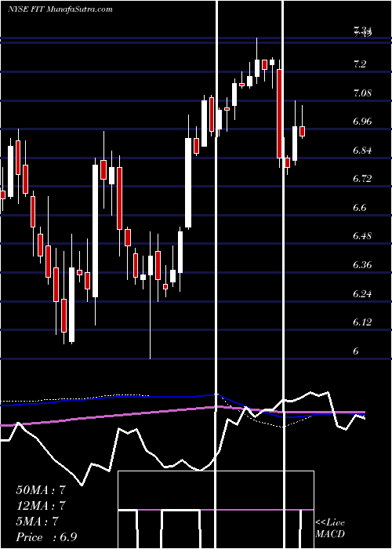Click the 6.36 price axis label

pyautogui.click(x=362, y=265)
